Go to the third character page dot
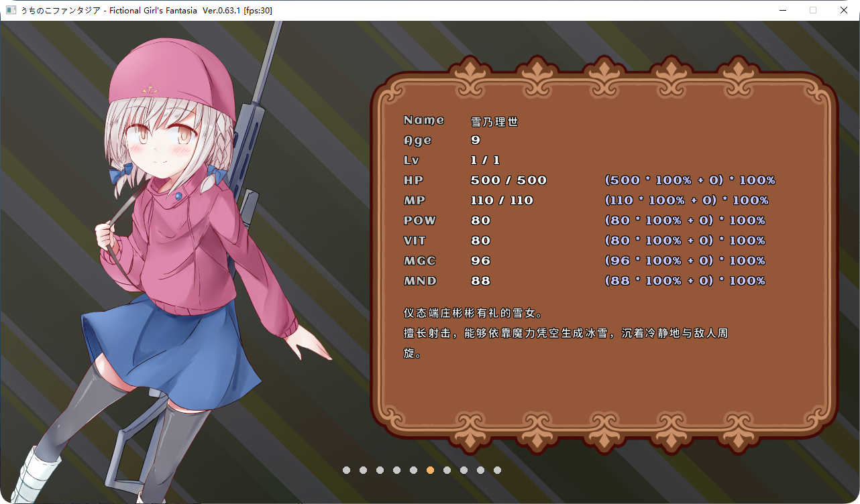Viewport: 860px width, 504px height. tap(380, 470)
